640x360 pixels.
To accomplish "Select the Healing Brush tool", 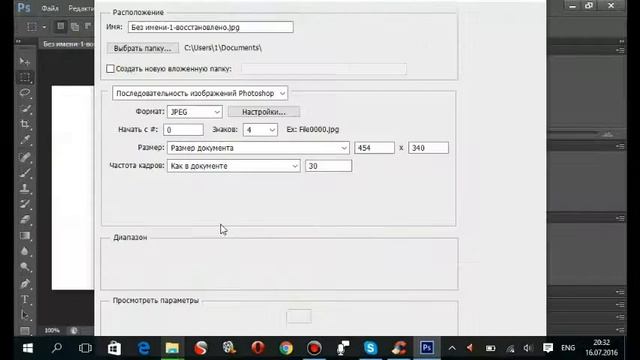I will [25, 157].
